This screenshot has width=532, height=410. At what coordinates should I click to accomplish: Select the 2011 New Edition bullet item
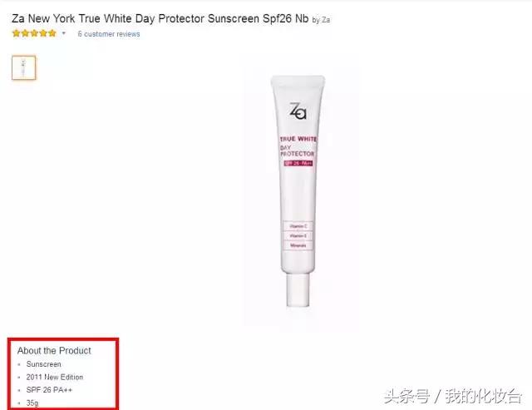(x=55, y=377)
